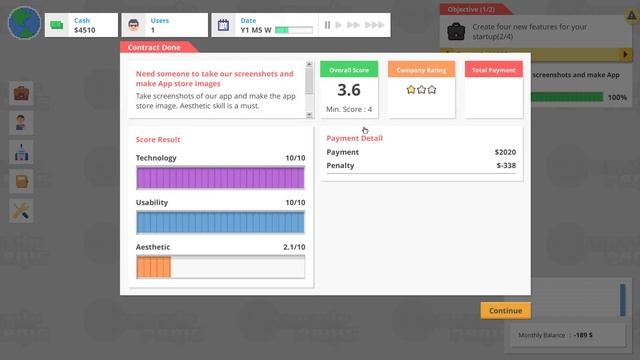Screen dimensions: 640x360
Task: Click the green cash money icon
Action: click(56, 25)
